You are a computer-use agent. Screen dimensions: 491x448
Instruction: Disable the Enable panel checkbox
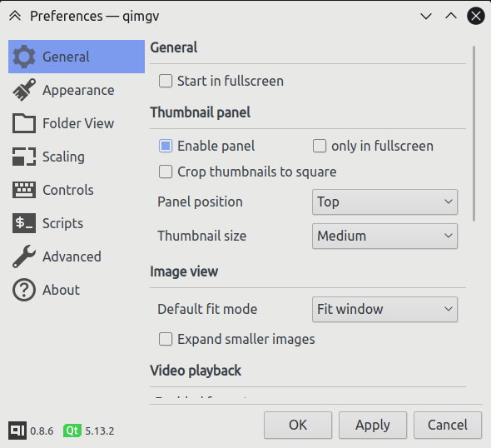pyautogui.click(x=166, y=146)
